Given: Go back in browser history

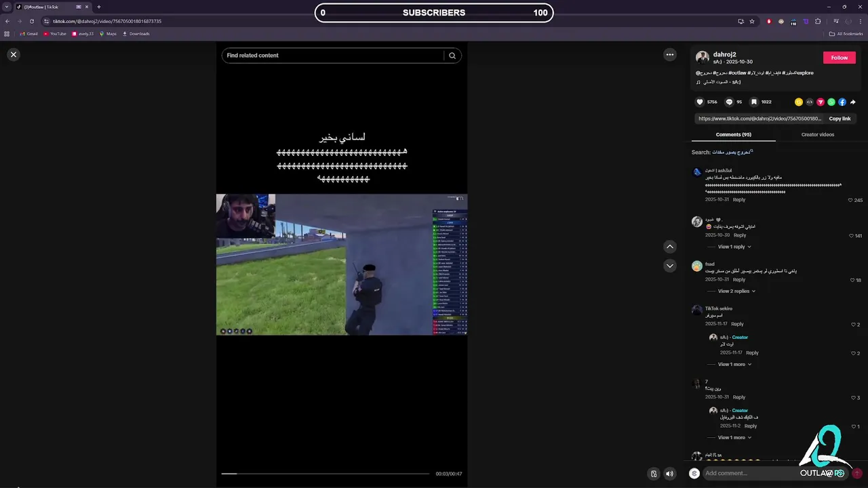Looking at the screenshot, I should coord(7,21).
